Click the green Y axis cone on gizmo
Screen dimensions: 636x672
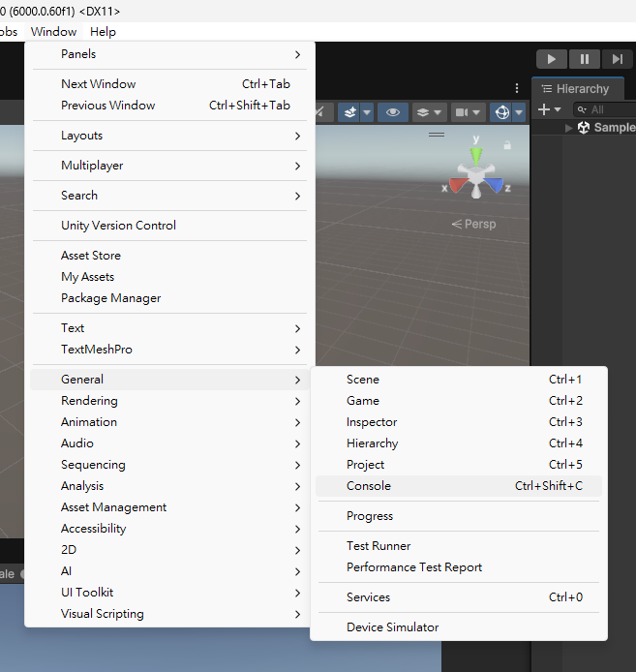(x=476, y=154)
